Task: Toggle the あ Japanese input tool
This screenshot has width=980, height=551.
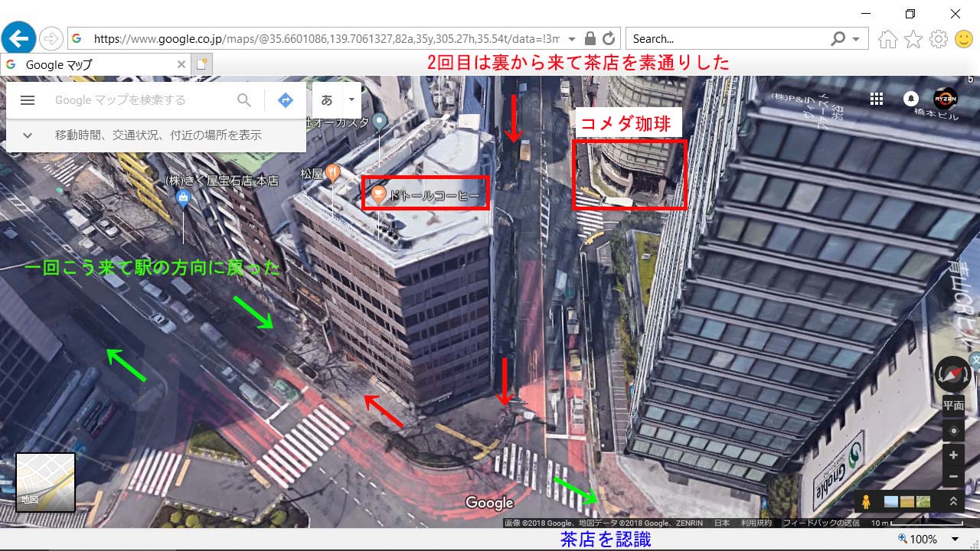Action: [327, 100]
